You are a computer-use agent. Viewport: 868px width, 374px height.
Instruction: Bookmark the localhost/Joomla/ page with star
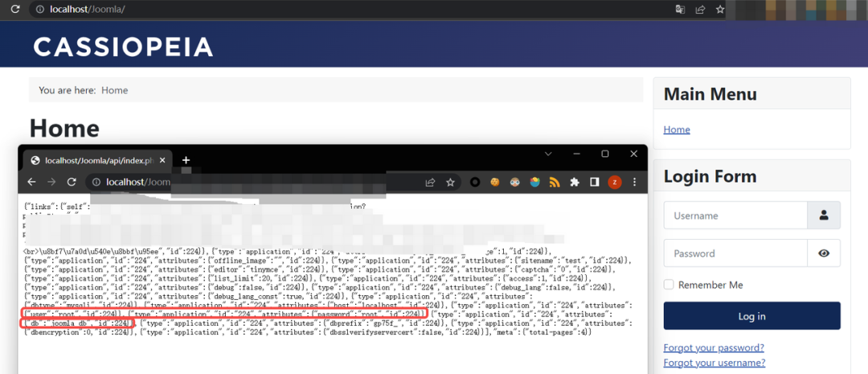pyautogui.click(x=720, y=10)
